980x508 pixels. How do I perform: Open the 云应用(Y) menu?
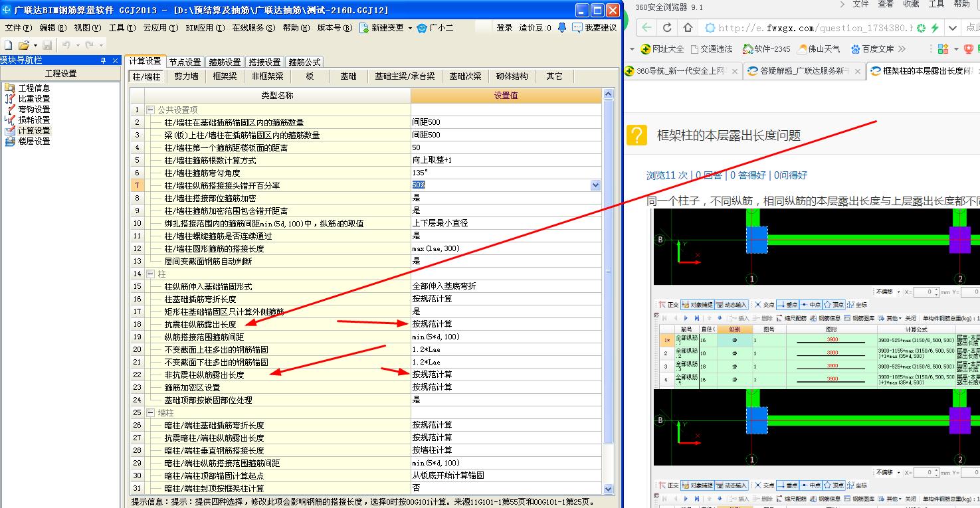tap(161, 28)
